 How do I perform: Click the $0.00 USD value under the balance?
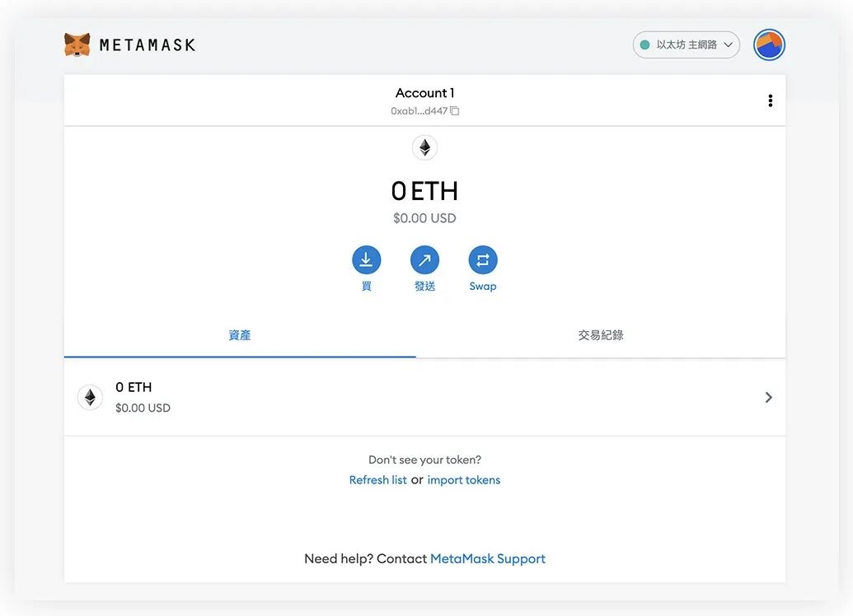(424, 218)
